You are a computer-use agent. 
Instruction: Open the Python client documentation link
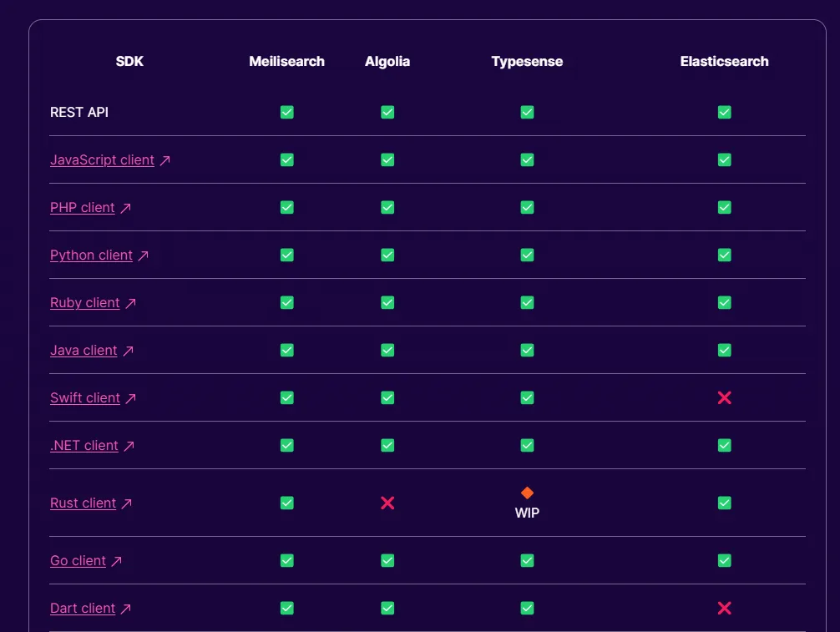tap(91, 255)
